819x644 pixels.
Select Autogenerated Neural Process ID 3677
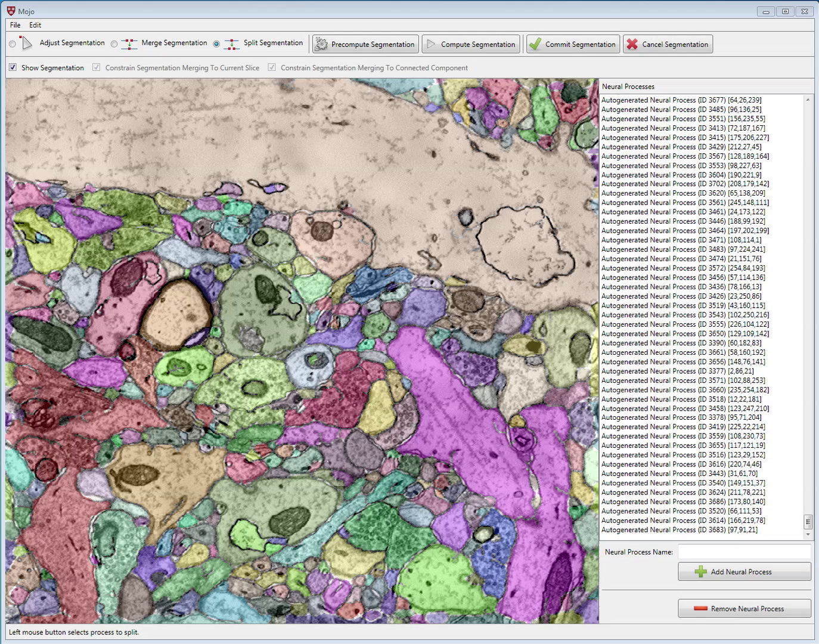[681, 100]
